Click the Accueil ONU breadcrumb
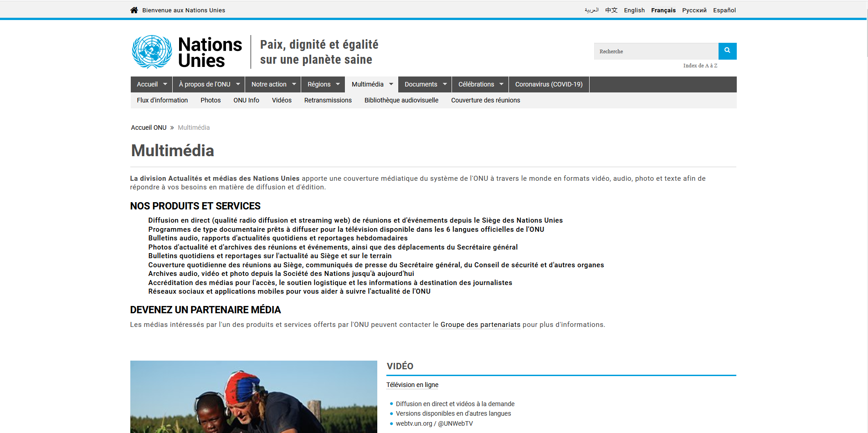 point(149,127)
